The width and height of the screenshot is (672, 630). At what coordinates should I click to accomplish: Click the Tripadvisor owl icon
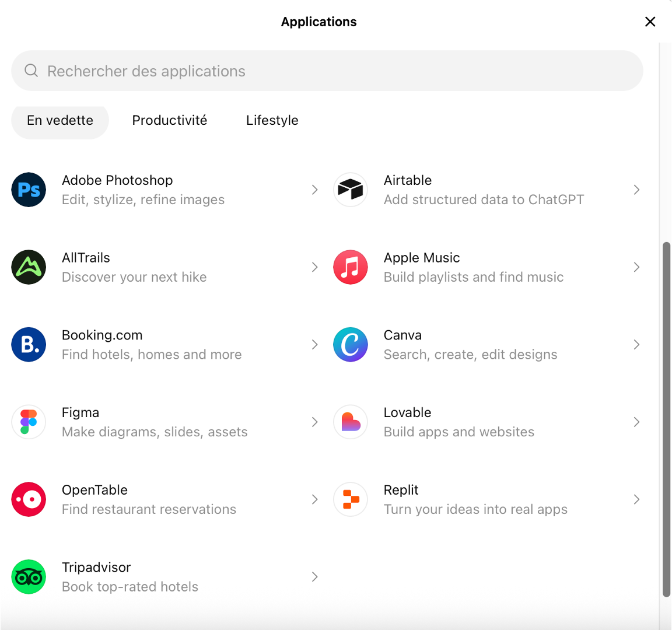[29, 577]
